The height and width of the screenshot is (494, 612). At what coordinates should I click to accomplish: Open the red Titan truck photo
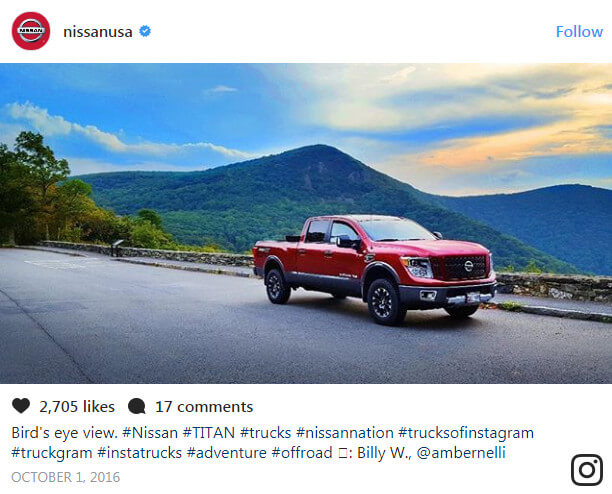point(374,266)
